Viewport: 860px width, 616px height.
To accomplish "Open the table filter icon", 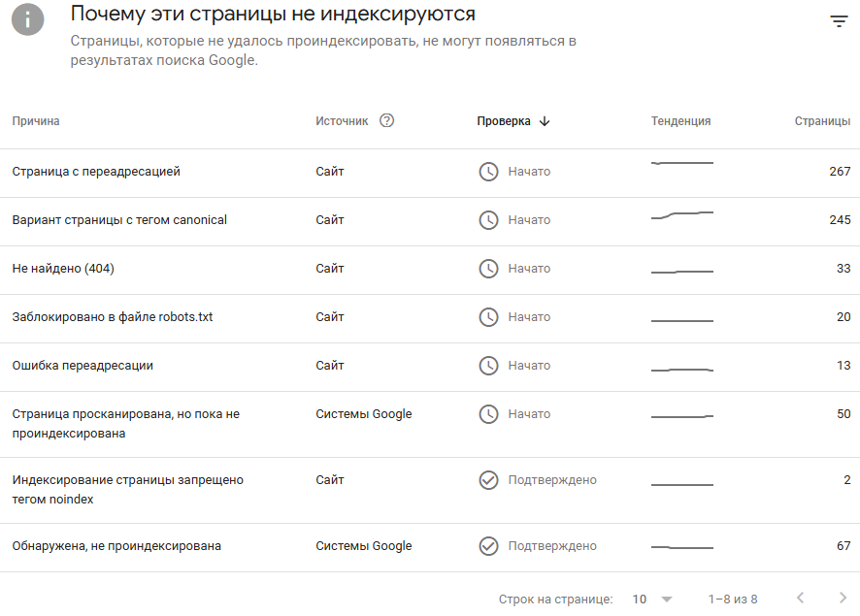I will click(x=839, y=21).
